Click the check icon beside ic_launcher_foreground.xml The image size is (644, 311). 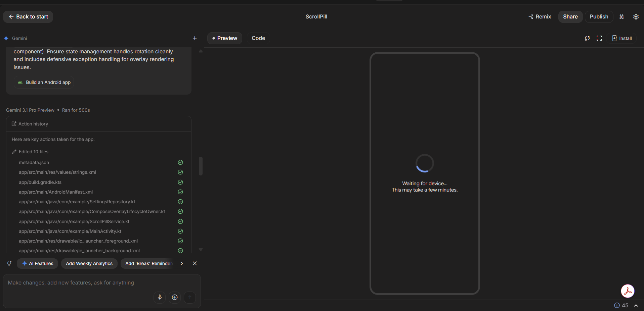coord(180,241)
